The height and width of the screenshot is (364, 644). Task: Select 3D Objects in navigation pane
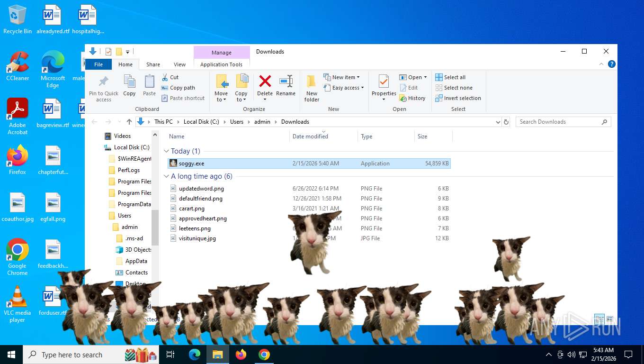(x=138, y=250)
